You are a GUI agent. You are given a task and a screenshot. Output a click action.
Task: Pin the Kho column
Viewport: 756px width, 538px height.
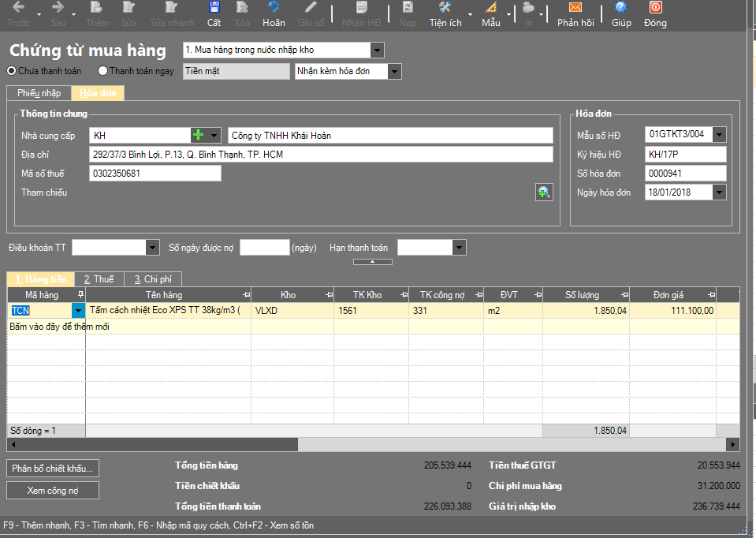[x=330, y=294]
